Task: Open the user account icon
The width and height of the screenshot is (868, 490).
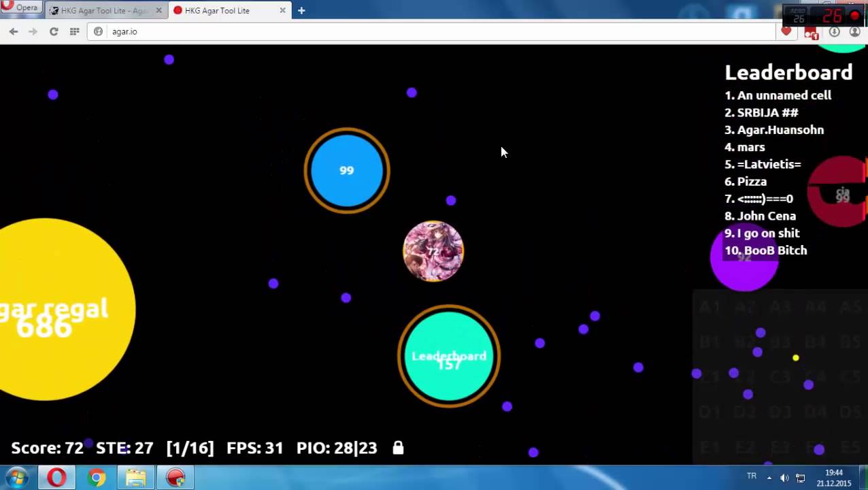Action: coord(854,31)
